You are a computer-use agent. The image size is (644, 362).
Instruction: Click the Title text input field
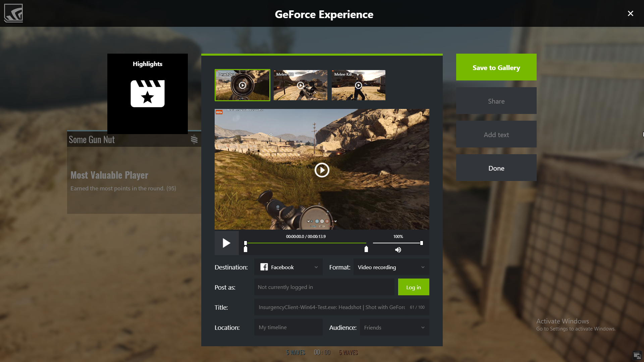(331, 307)
